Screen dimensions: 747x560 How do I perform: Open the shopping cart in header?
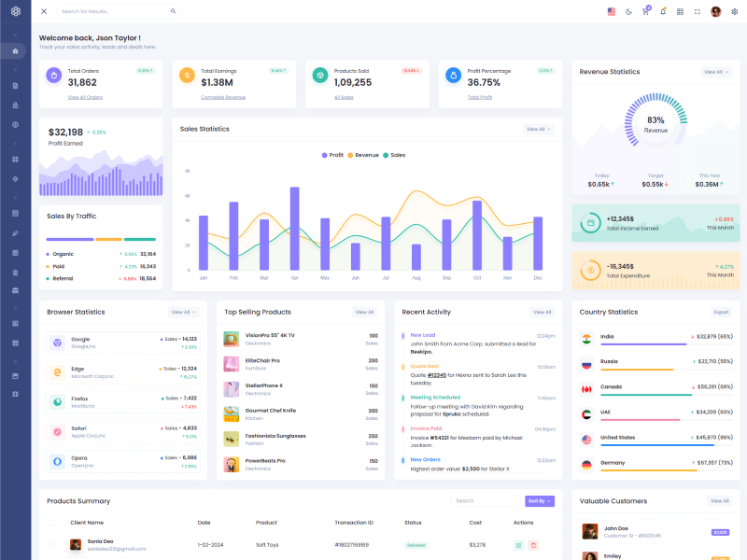pyautogui.click(x=645, y=11)
